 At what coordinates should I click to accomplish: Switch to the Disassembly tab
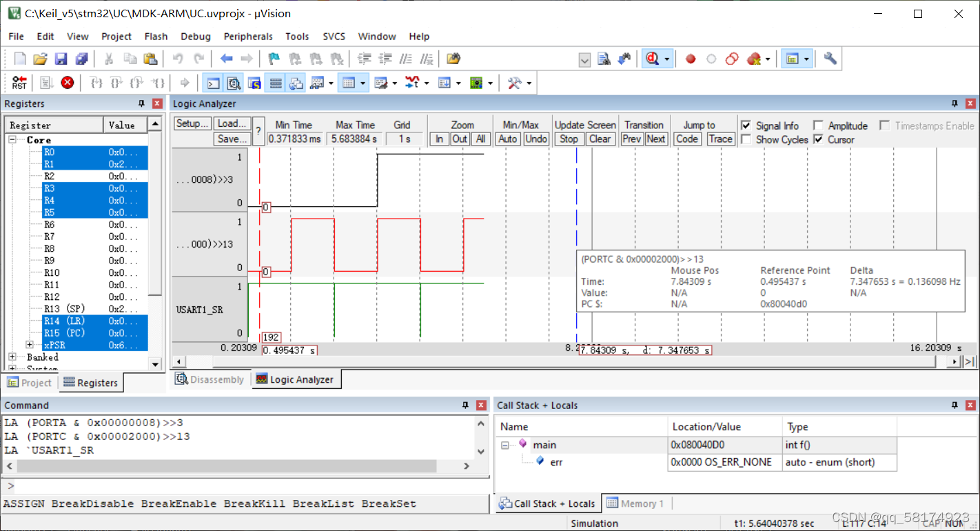click(x=210, y=379)
